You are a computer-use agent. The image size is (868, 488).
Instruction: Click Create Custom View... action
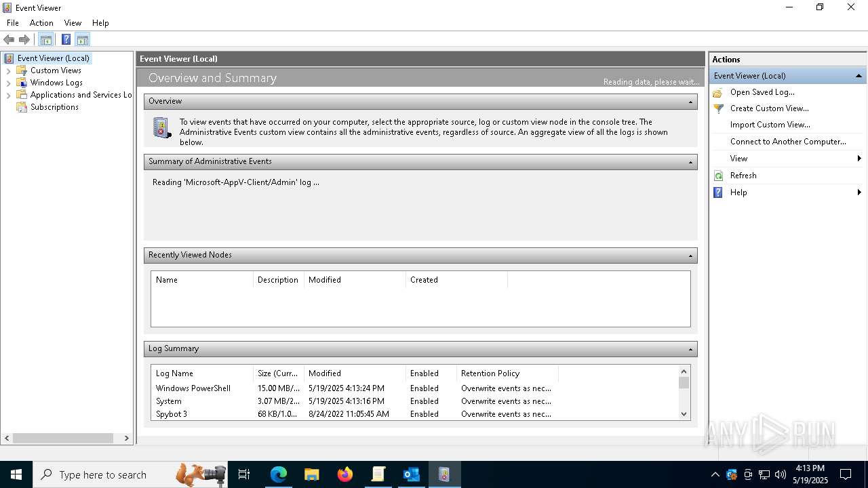tap(769, 108)
